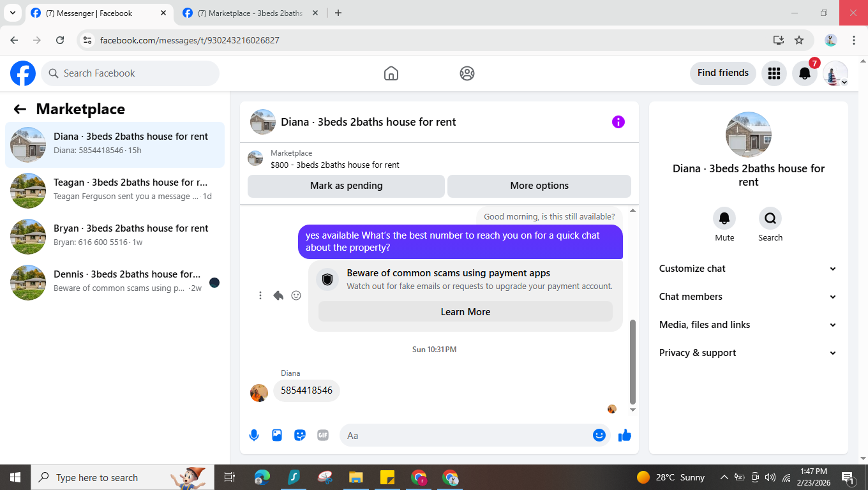Click More options button
This screenshot has width=868, height=490.
(539, 186)
